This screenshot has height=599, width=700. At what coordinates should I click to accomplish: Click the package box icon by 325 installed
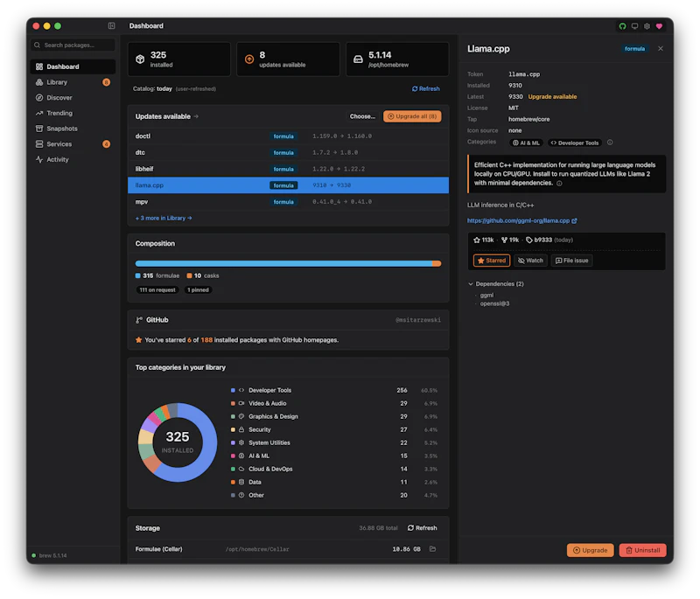(x=140, y=59)
